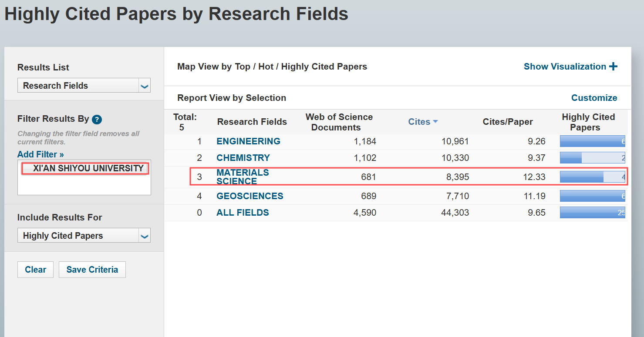Open the ENGINEERING research field
Screen dimensions: 644x337
coord(248,141)
